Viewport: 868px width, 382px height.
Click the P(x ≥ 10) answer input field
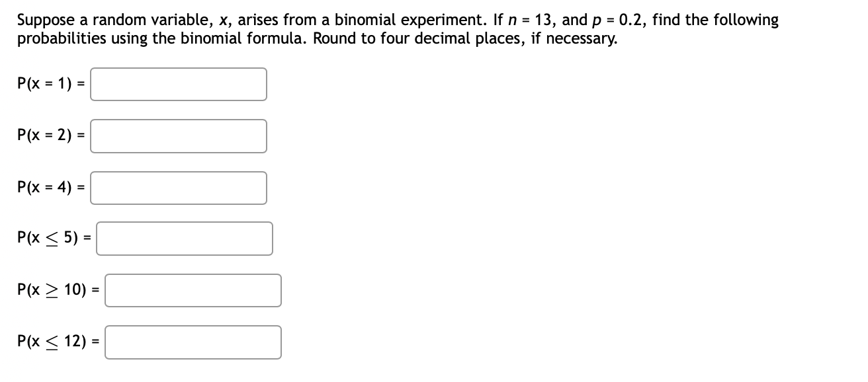[193, 289]
